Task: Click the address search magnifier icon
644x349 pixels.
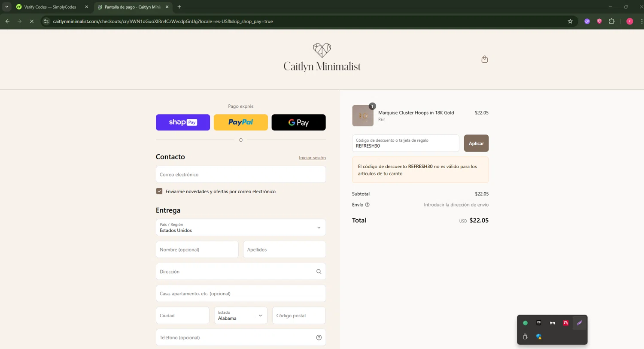Action: tap(319, 271)
